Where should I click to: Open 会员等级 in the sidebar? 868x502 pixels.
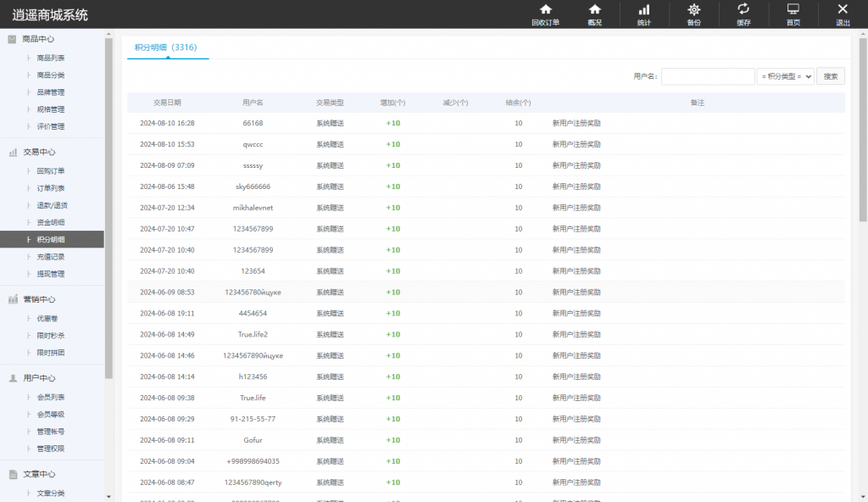[x=51, y=414]
